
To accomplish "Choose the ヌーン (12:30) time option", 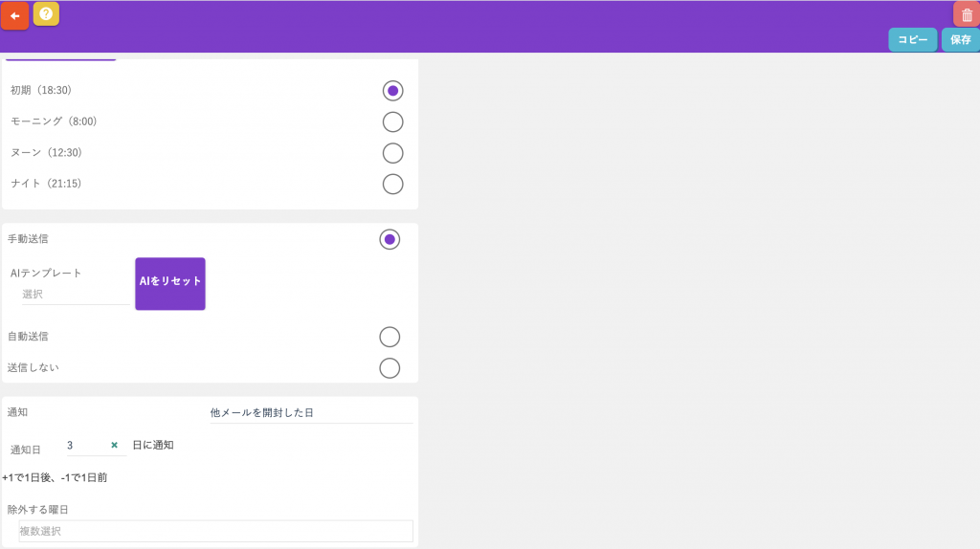I will pyautogui.click(x=392, y=153).
